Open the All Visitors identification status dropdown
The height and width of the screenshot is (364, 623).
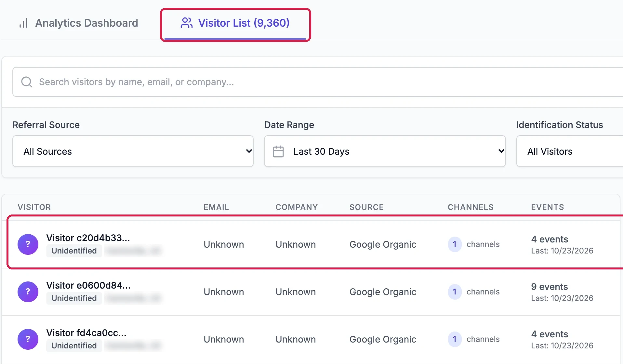570,151
